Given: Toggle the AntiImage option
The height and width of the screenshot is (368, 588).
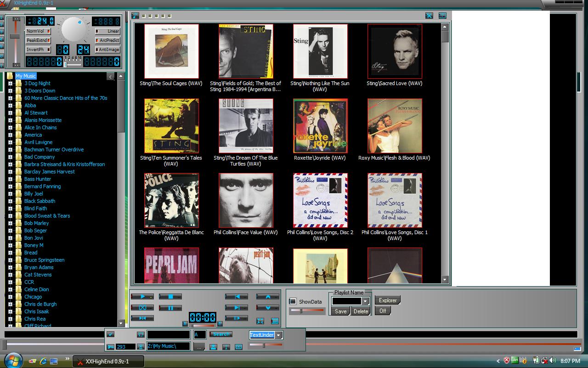Looking at the screenshot, I should [x=108, y=50].
